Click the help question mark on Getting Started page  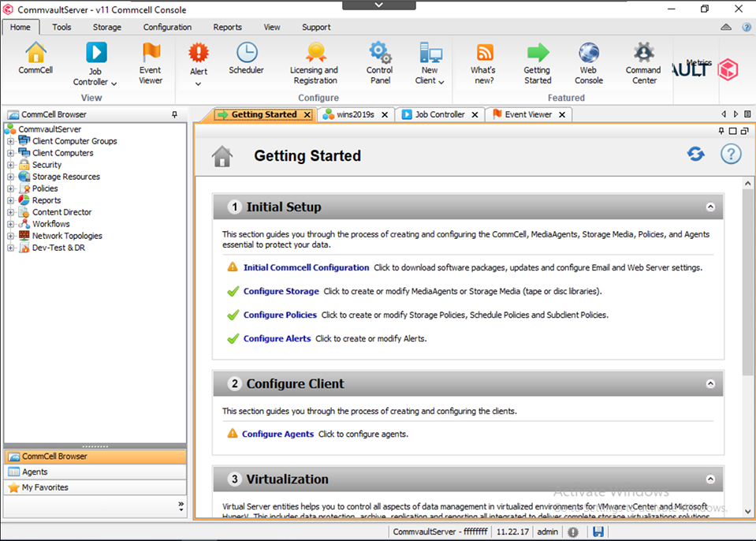click(731, 155)
